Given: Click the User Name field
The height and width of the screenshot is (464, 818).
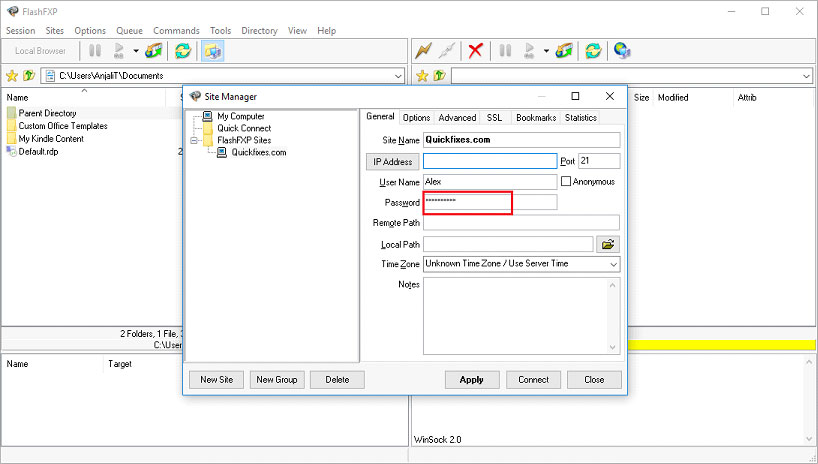Looking at the screenshot, I should point(490,182).
